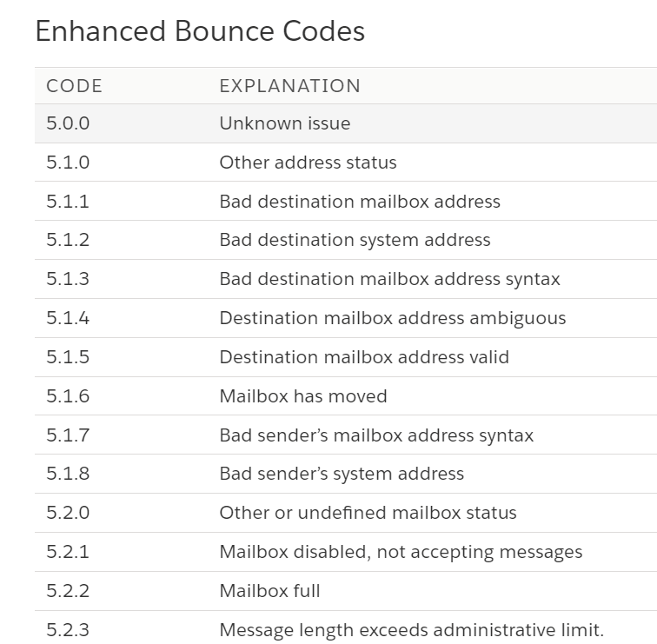The image size is (657, 644).
Task: Click code cell 5.1.8
Action: tap(68, 474)
